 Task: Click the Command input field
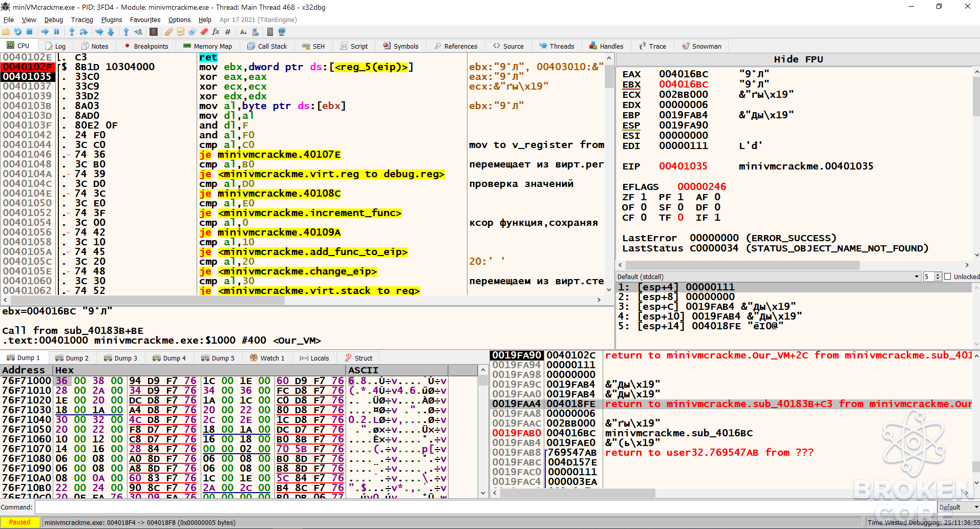click(485, 507)
